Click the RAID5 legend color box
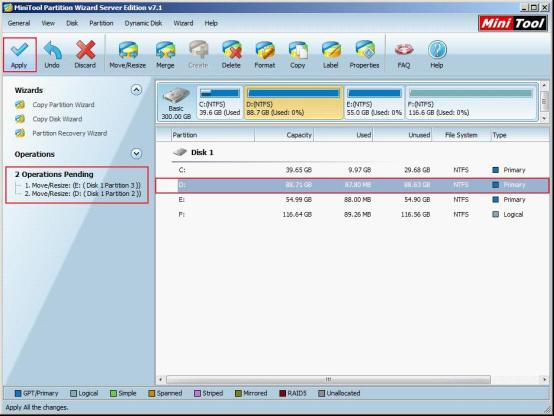 click(x=283, y=393)
